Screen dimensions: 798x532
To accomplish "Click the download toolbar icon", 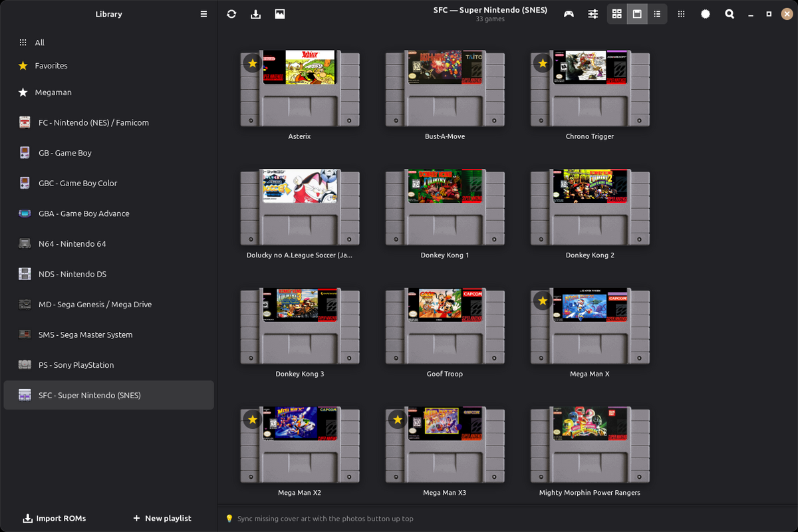I will (x=255, y=14).
